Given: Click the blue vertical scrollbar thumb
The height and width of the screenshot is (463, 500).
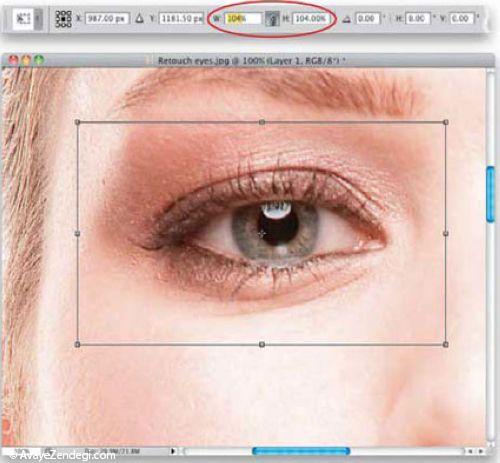Looking at the screenshot, I should (490, 194).
